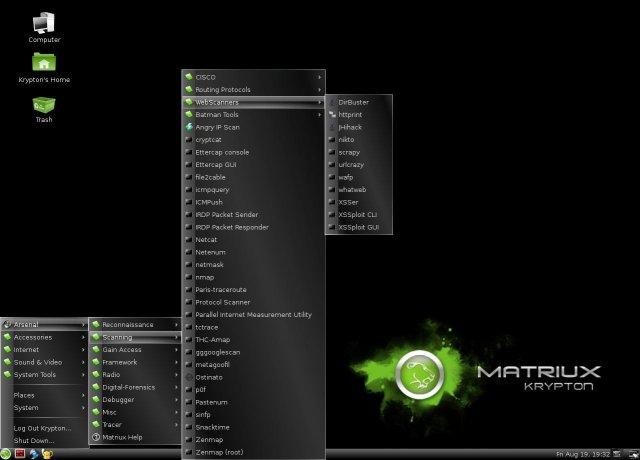This screenshot has height=460, width=640.
Task: Launch whatweb tool
Action: point(359,190)
